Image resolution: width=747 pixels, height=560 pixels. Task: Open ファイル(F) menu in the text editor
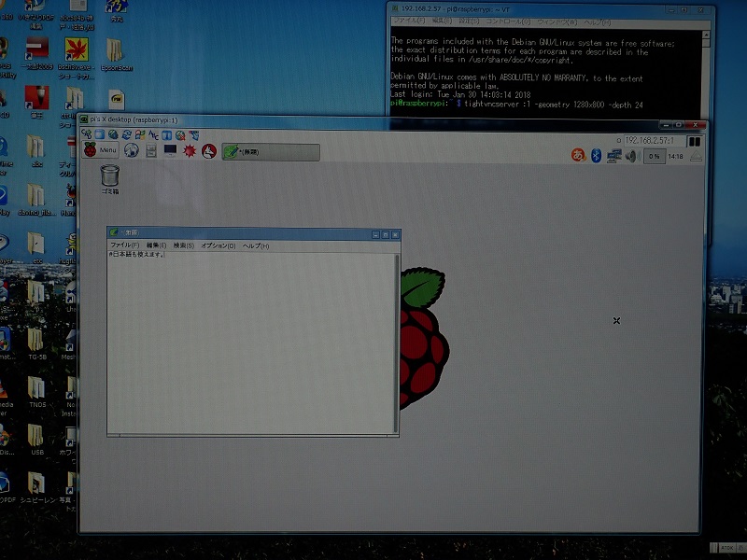[125, 245]
